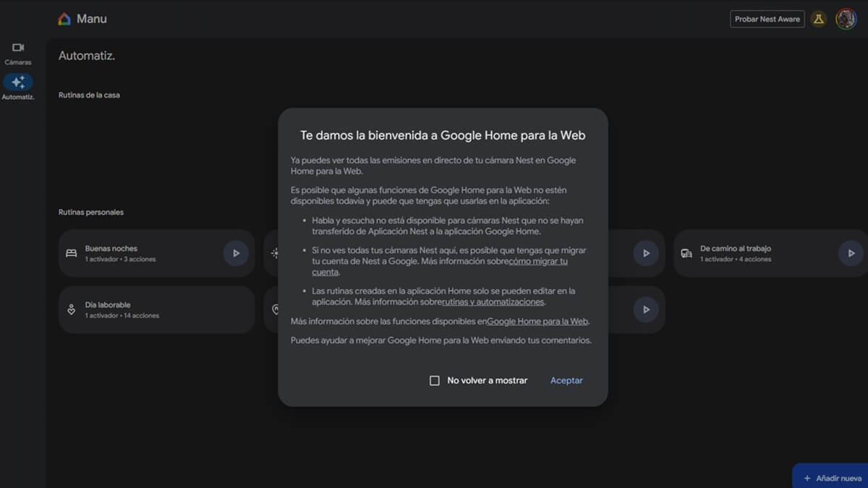Open the Día laborable routine card

[156, 309]
